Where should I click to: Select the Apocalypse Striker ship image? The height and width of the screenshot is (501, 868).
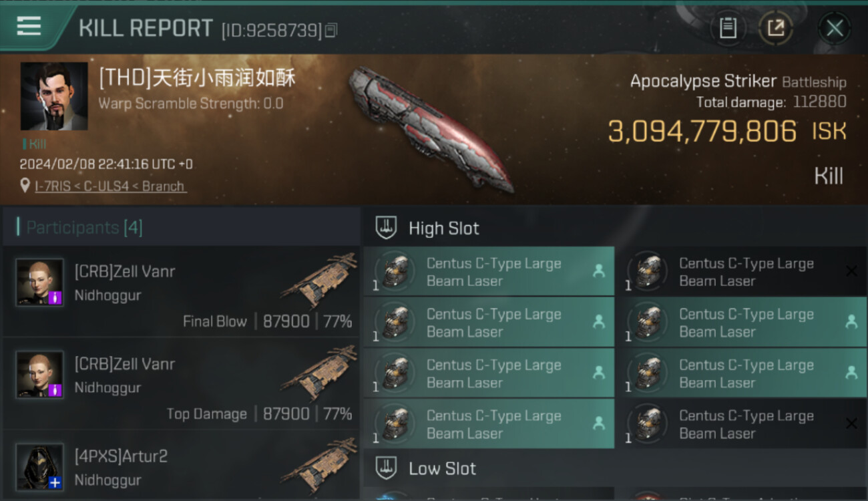430,128
